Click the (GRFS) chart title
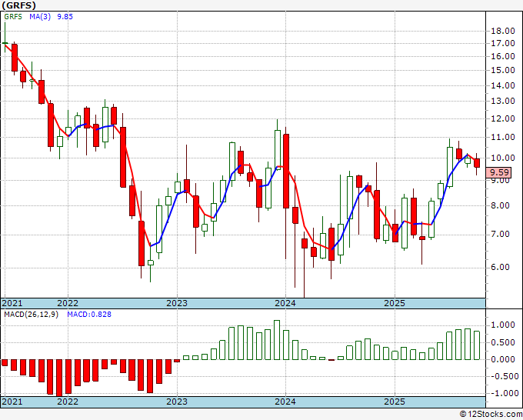The image size is (523, 420). pos(18,5)
